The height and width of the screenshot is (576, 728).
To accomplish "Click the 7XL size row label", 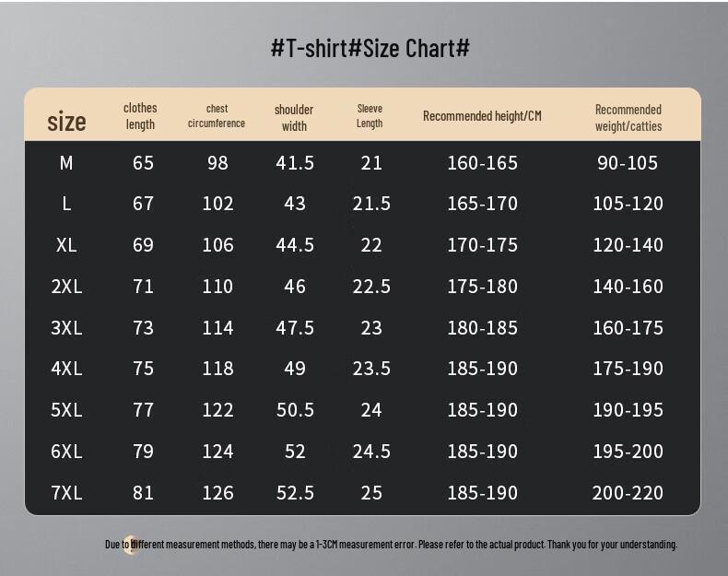I will click(x=66, y=493).
